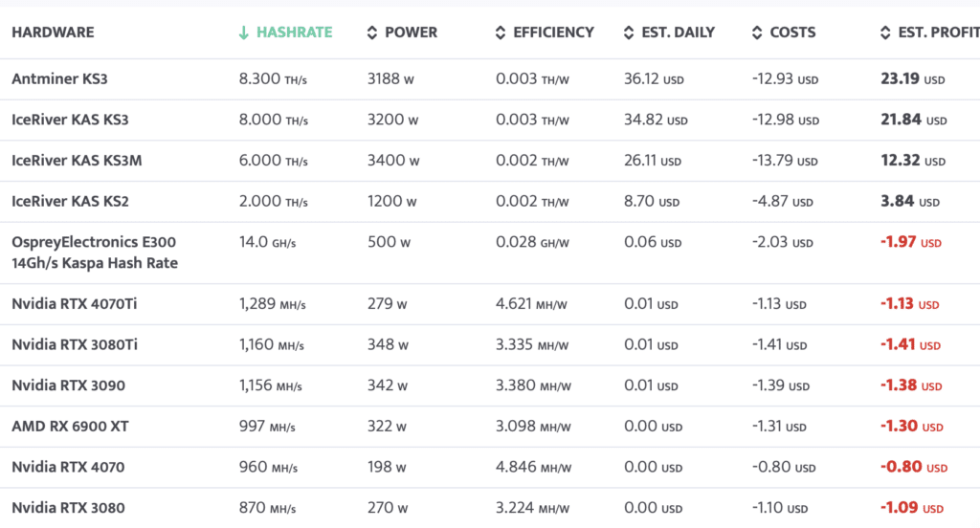Sort table by EST. DAILY header label
The image size is (980, 528).
click(x=679, y=33)
